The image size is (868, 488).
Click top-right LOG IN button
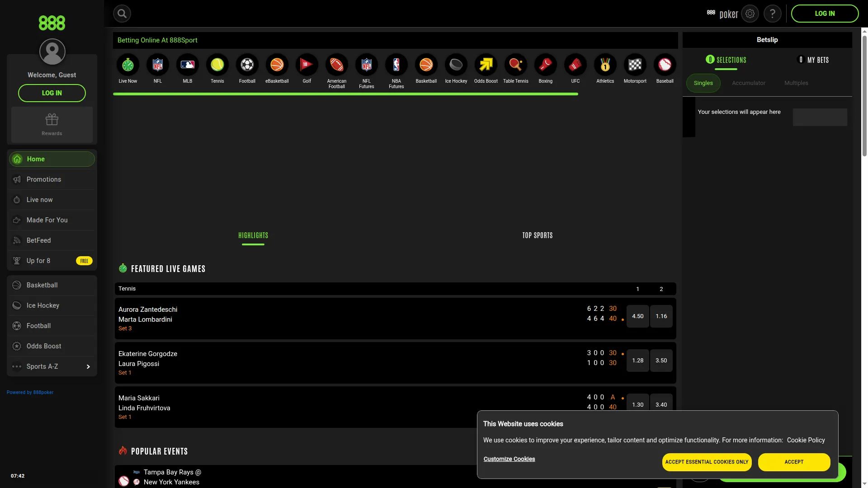coord(825,14)
